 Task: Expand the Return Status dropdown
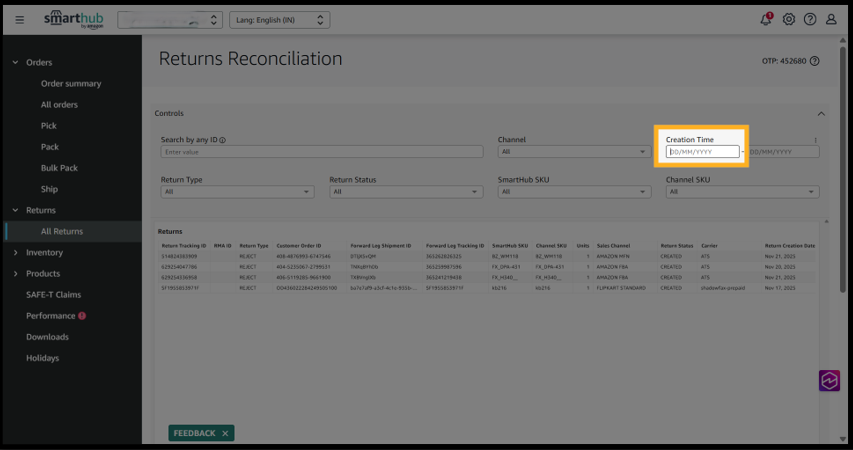405,191
